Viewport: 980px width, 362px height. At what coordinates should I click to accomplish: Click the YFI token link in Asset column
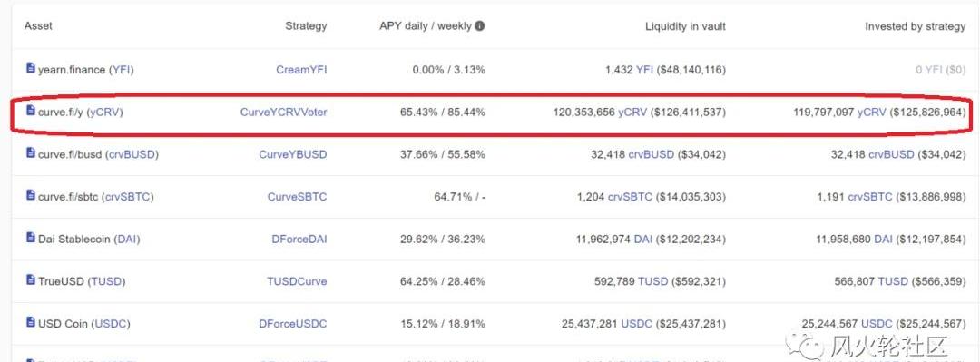121,69
